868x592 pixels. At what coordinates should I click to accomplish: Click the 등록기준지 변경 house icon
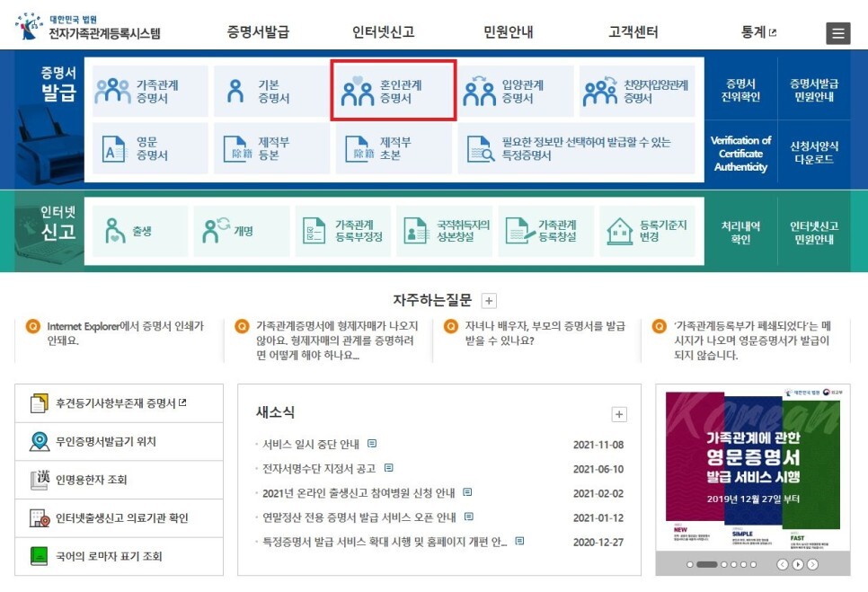pyautogui.click(x=619, y=231)
